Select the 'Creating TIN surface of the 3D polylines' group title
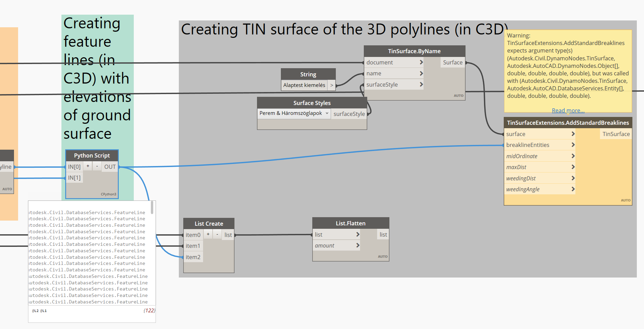 coord(345,29)
